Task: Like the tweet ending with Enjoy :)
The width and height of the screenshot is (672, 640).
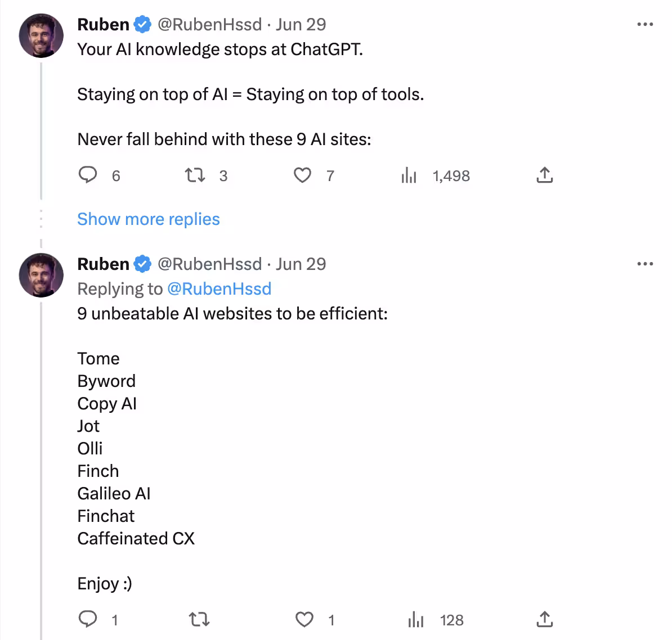Action: coord(304,620)
